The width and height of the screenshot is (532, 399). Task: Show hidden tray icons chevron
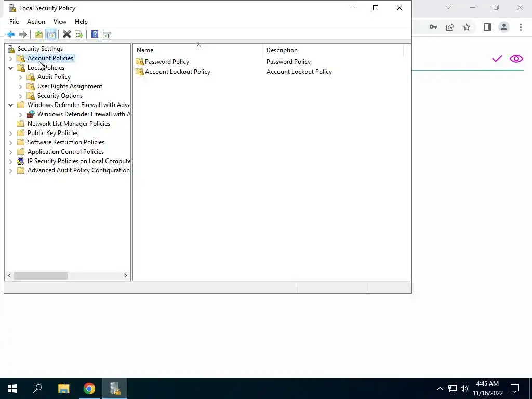440,389
